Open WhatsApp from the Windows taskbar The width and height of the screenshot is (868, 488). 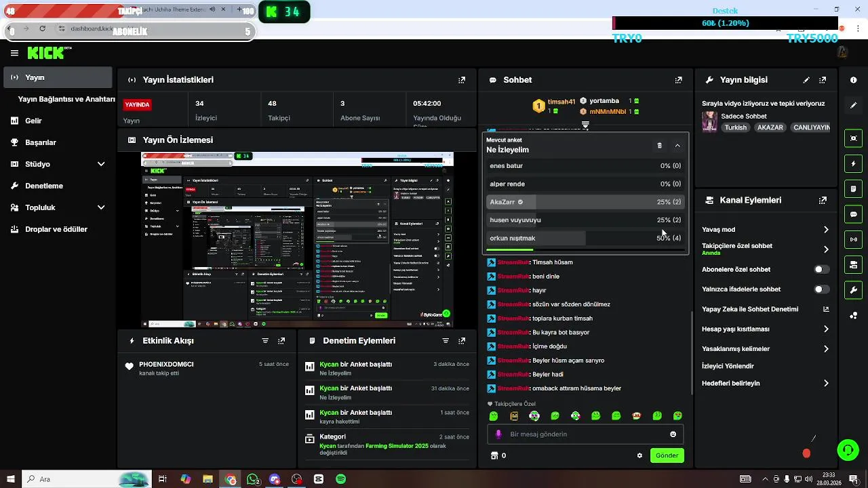(x=253, y=479)
